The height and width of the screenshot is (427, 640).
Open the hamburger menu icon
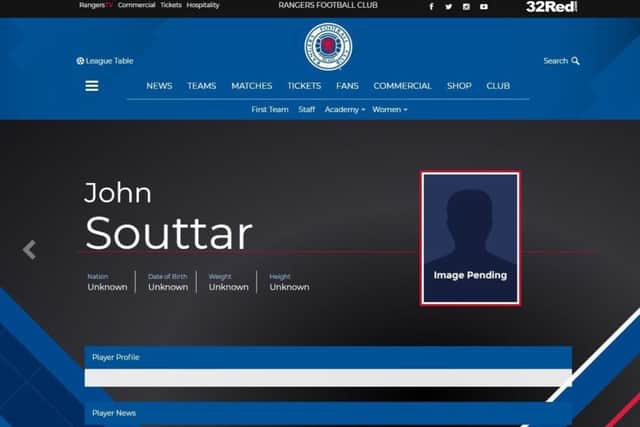(92, 86)
